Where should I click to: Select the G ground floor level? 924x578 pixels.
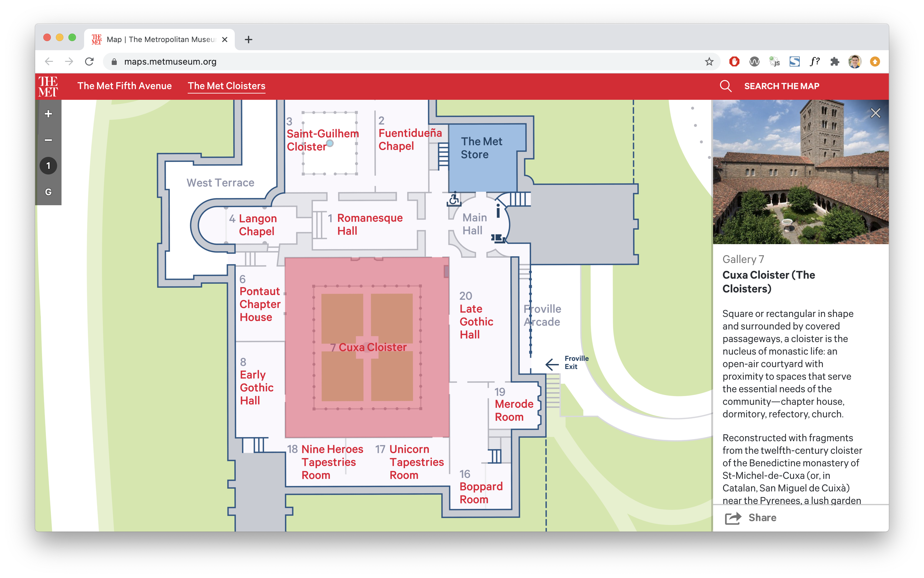click(48, 192)
